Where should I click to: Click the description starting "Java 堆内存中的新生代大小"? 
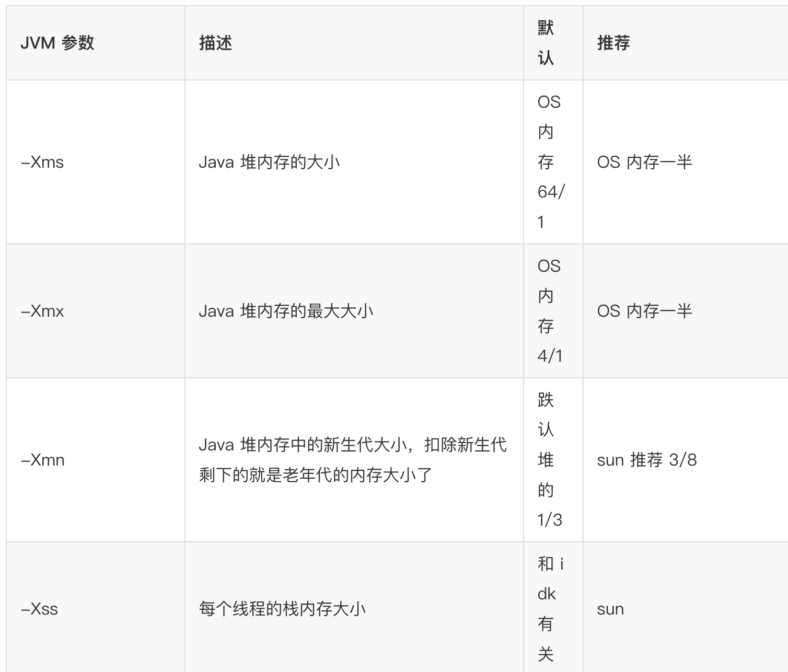(352, 460)
